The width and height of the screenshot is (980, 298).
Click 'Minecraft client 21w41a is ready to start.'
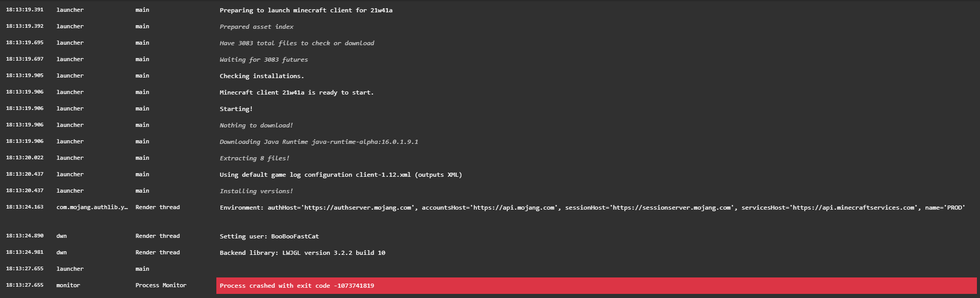(297, 92)
